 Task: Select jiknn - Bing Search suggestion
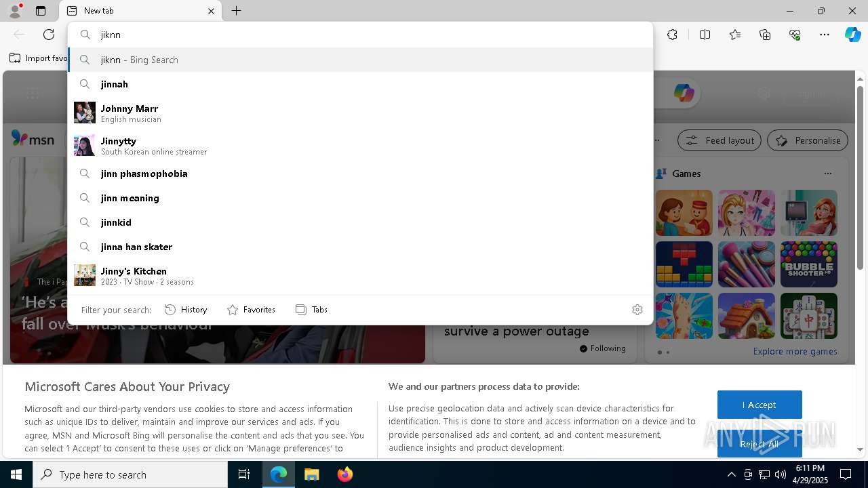pyautogui.click(x=360, y=60)
